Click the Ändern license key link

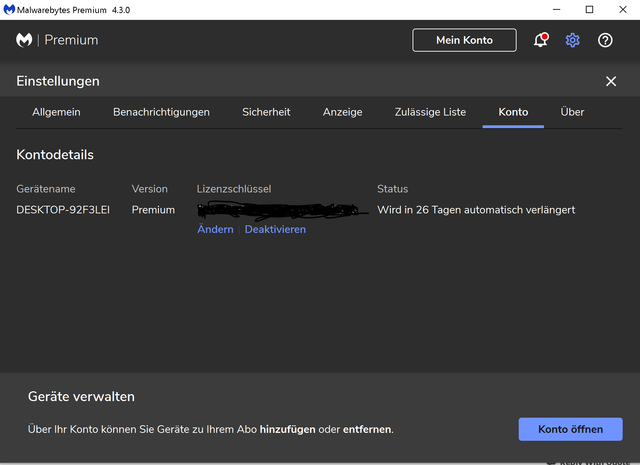click(215, 229)
